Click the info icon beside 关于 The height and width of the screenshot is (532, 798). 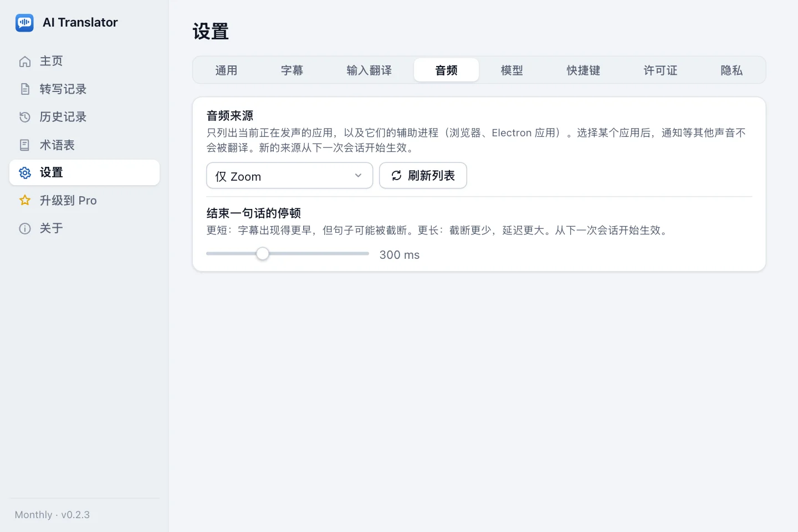[x=25, y=228]
